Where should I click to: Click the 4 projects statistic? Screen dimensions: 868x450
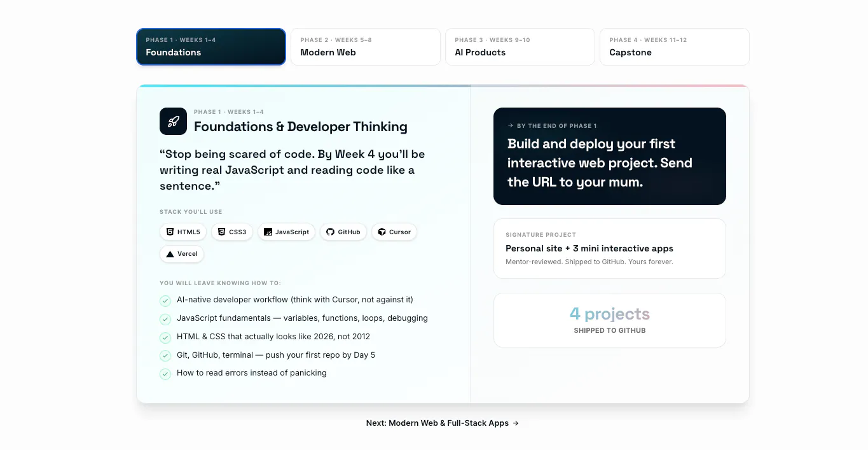tap(610, 314)
